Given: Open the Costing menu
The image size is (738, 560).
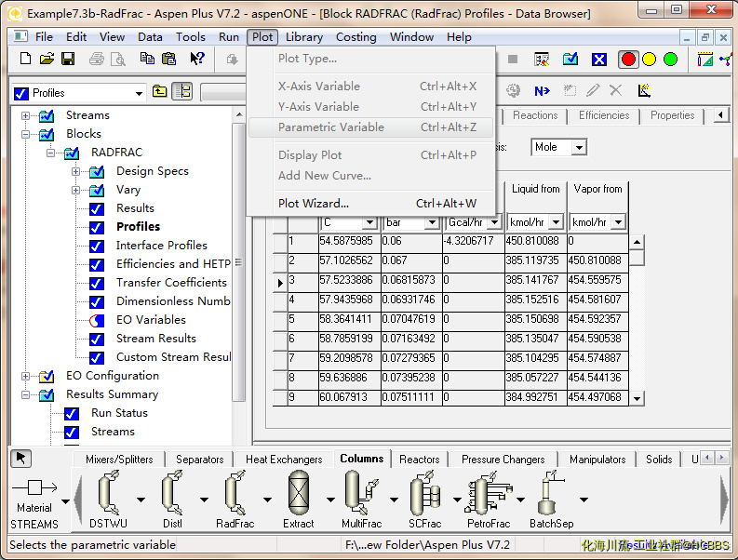Looking at the screenshot, I should 356,37.
